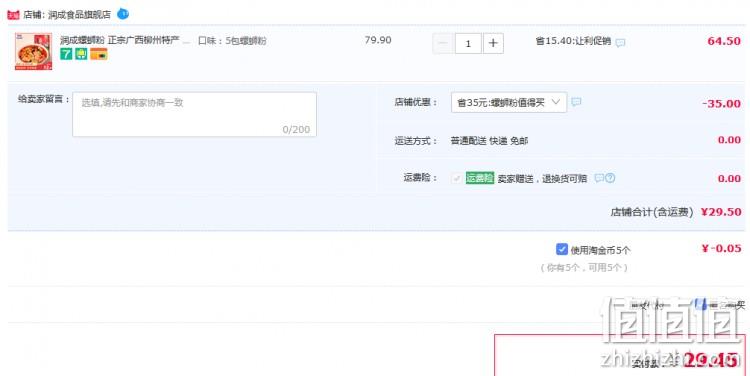750x376 pixels.
Task: Click the 给卖家留言 message text box
Action: 194,114
